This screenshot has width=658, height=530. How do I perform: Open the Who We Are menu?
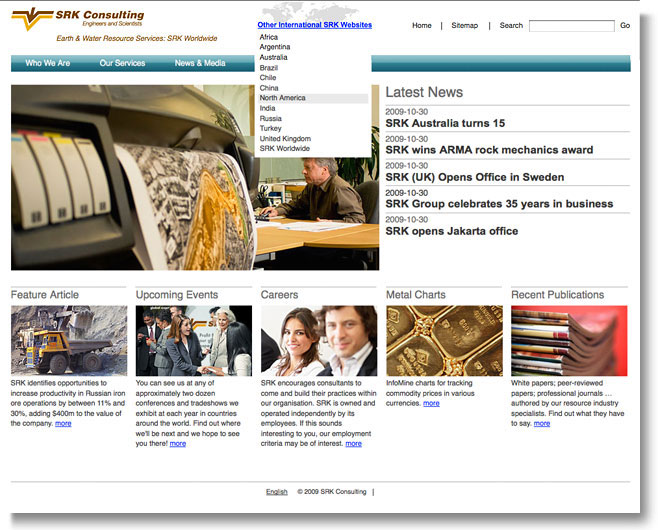tap(47, 63)
